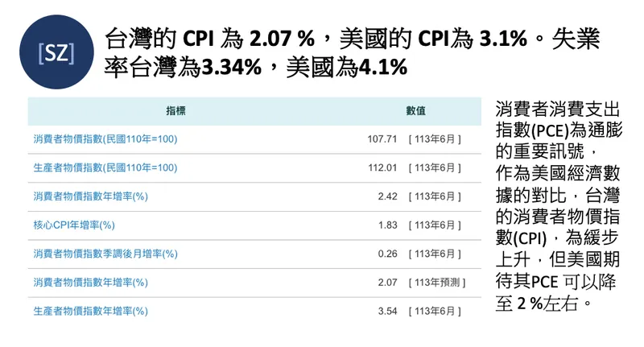The height and width of the screenshot is (347, 644).
Task: Click the 1.83 core CPI value
Action: pyautogui.click(x=388, y=225)
